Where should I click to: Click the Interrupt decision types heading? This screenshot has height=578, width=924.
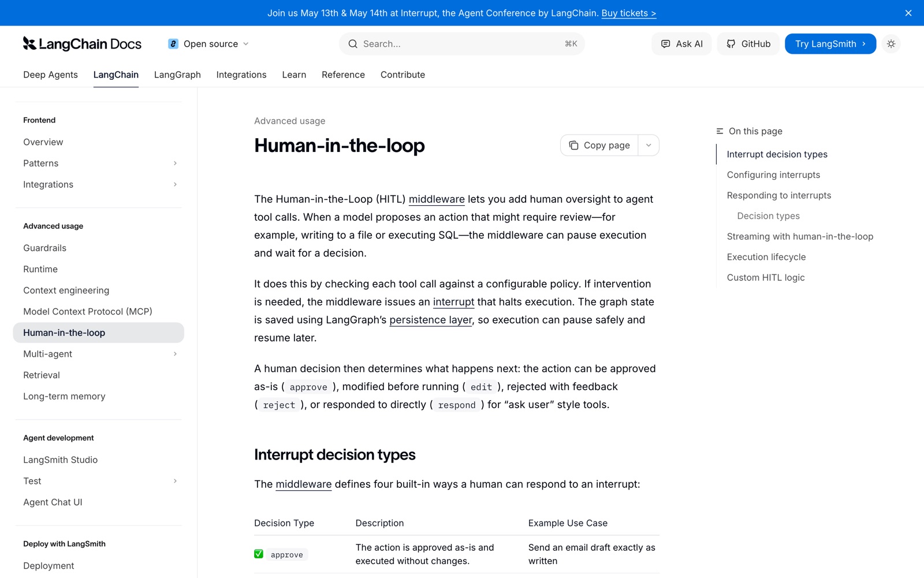(334, 454)
